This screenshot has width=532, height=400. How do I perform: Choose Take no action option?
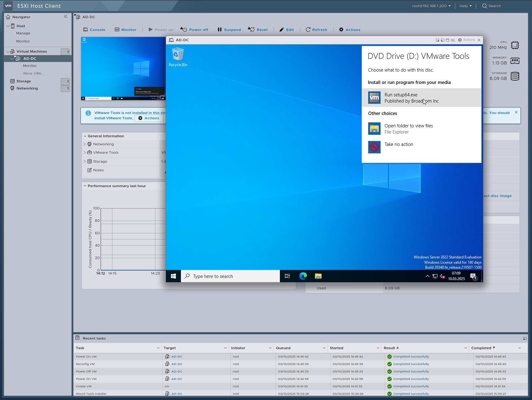399,144
